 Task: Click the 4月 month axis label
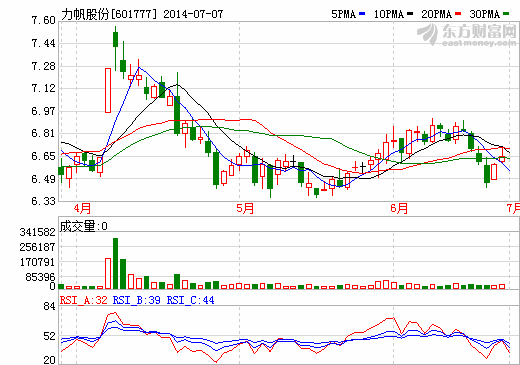[x=82, y=209]
